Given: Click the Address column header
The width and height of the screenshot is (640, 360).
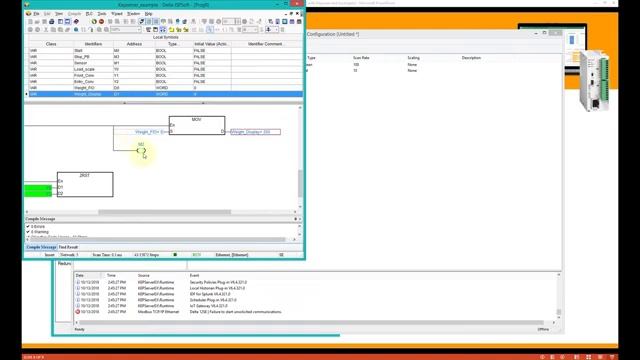Looking at the screenshot, I should pyautogui.click(x=134, y=44).
